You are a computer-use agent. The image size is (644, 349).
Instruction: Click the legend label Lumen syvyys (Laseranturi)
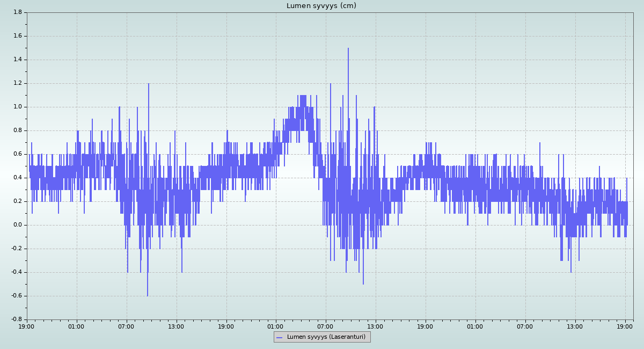coord(326,337)
